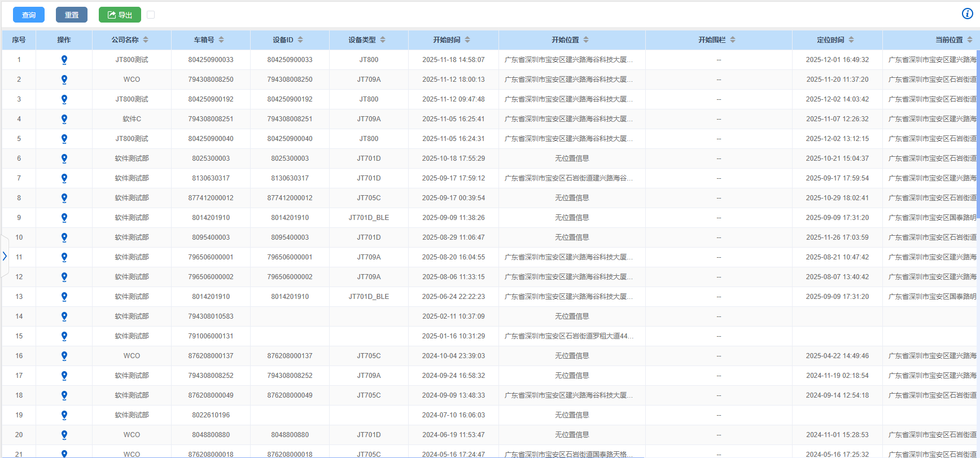Open map location for row 4
980x458 pixels.
[64, 119]
